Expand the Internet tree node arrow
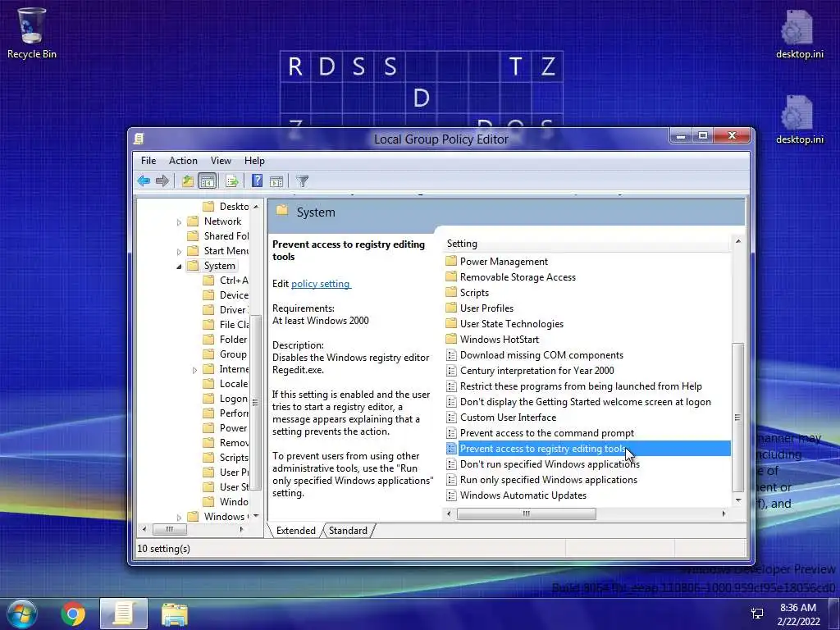This screenshot has height=630, width=840. 194,370
